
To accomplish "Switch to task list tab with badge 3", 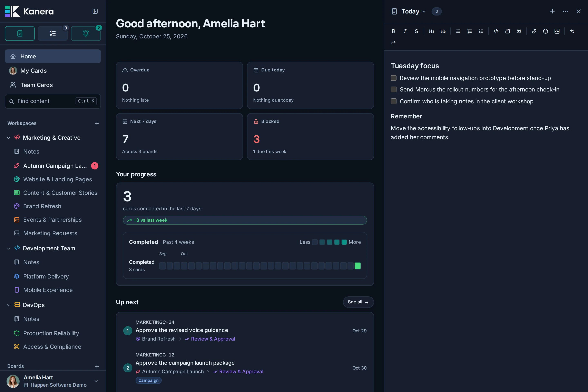I will click(53, 33).
